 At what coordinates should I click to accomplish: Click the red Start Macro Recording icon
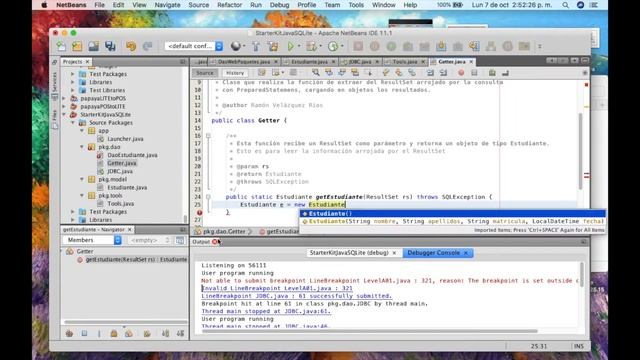click(461, 73)
